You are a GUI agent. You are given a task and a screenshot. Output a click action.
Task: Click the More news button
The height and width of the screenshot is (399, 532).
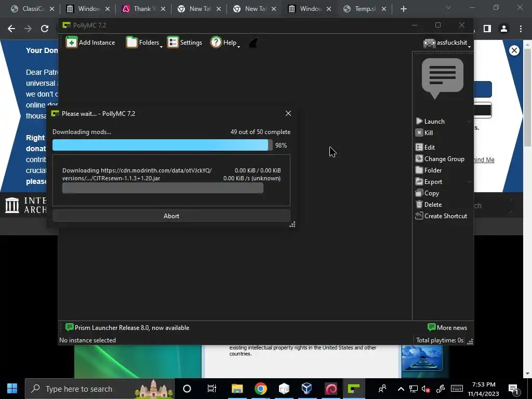click(x=447, y=328)
